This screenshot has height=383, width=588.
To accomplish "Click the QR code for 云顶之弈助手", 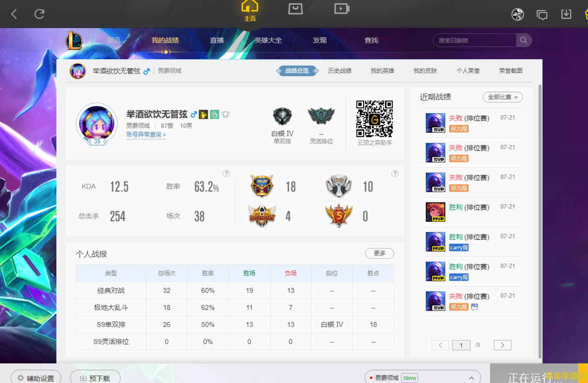I will [x=374, y=119].
